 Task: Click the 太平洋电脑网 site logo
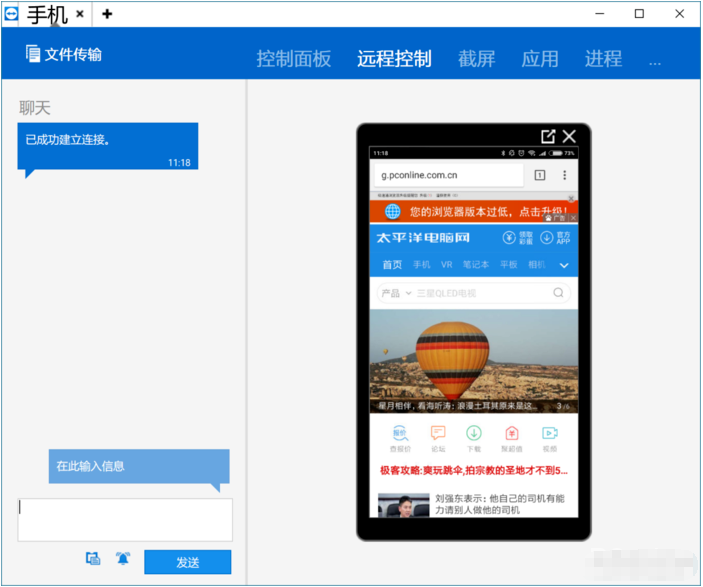pyautogui.click(x=423, y=238)
